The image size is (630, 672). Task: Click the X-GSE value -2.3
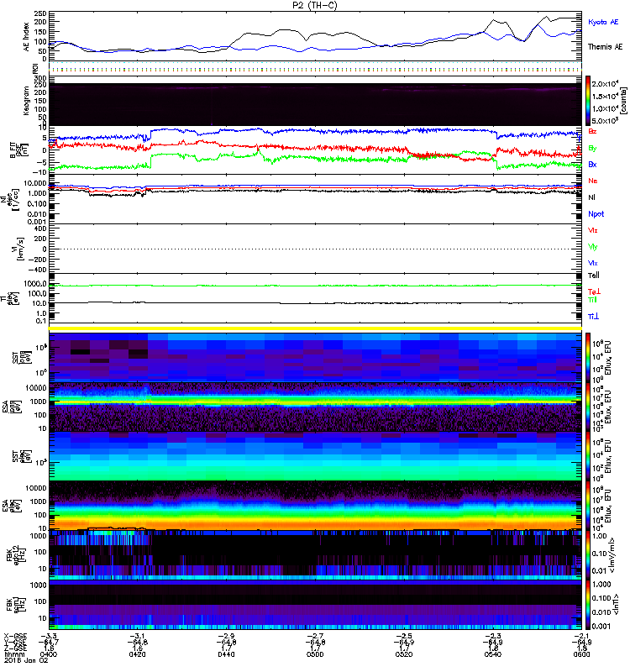[x=493, y=636]
